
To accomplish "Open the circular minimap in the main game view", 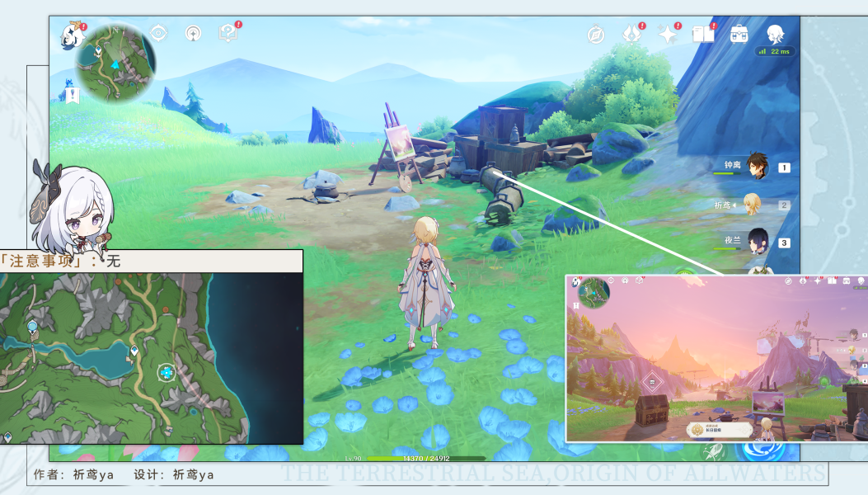I will point(115,63).
